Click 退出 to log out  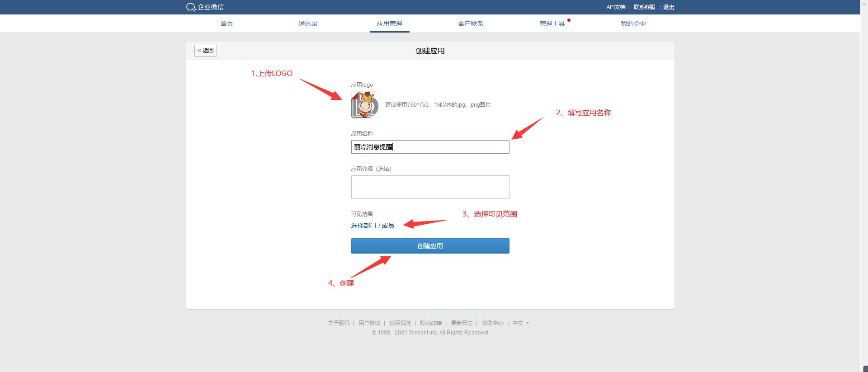669,7
